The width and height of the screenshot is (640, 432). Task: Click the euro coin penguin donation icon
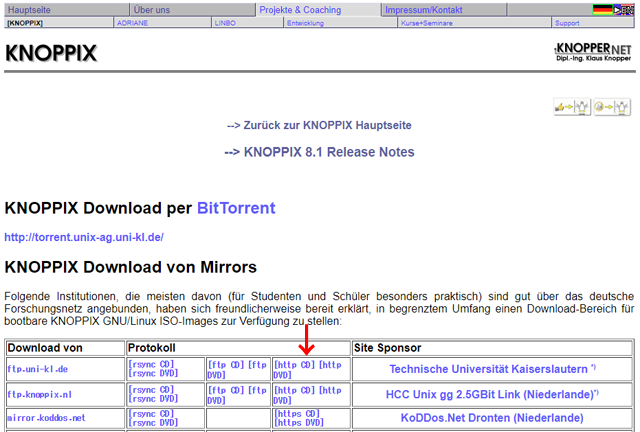point(612,107)
